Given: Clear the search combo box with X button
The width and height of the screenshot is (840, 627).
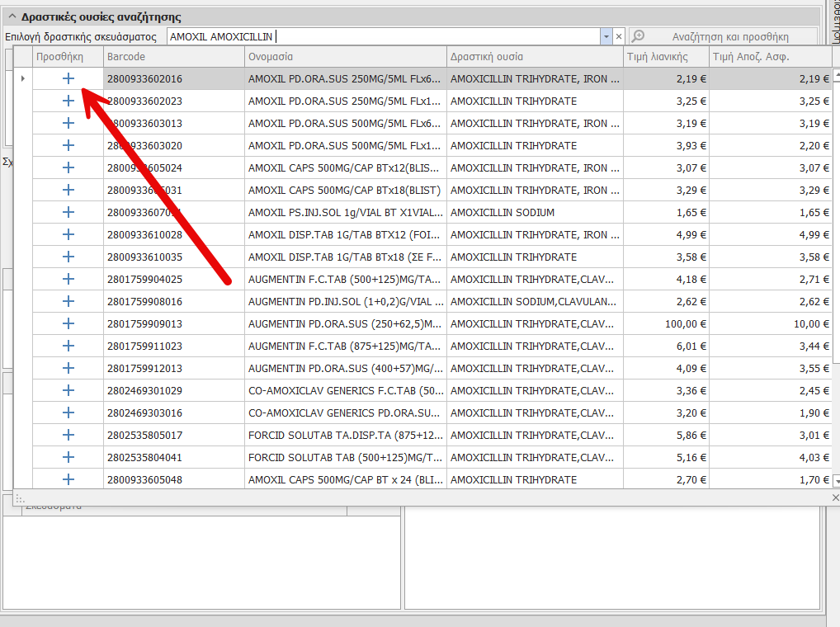Looking at the screenshot, I should click(x=619, y=36).
